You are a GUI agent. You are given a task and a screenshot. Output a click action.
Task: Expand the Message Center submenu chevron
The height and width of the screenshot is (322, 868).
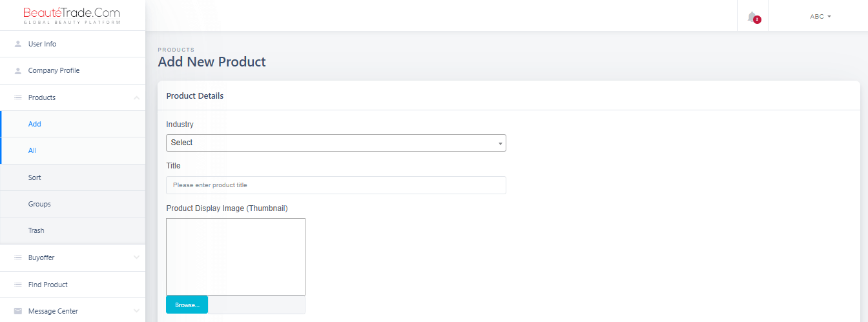(x=136, y=311)
